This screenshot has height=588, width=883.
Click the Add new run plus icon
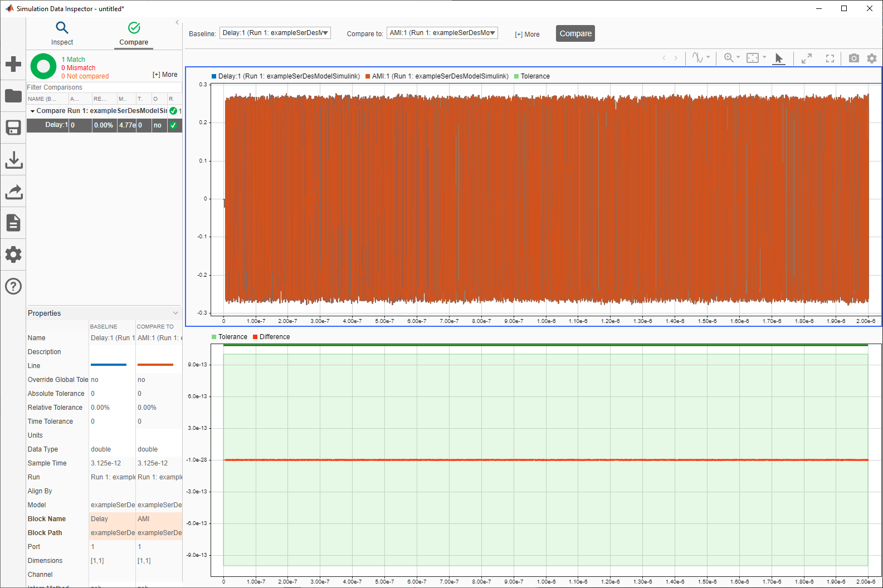13,64
